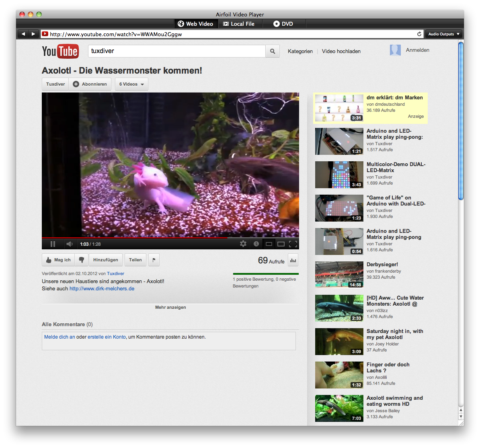
Task: Click the Teilen share button
Action: pos(135,260)
